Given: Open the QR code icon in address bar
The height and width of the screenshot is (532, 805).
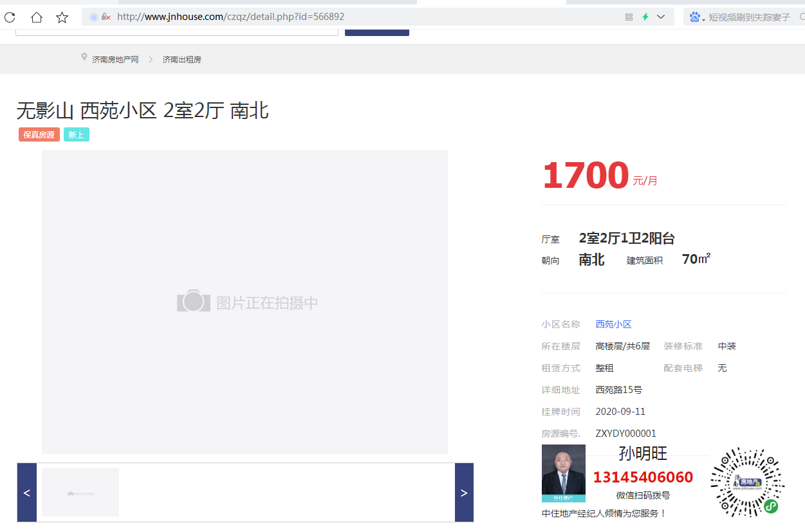Looking at the screenshot, I should pyautogui.click(x=629, y=17).
